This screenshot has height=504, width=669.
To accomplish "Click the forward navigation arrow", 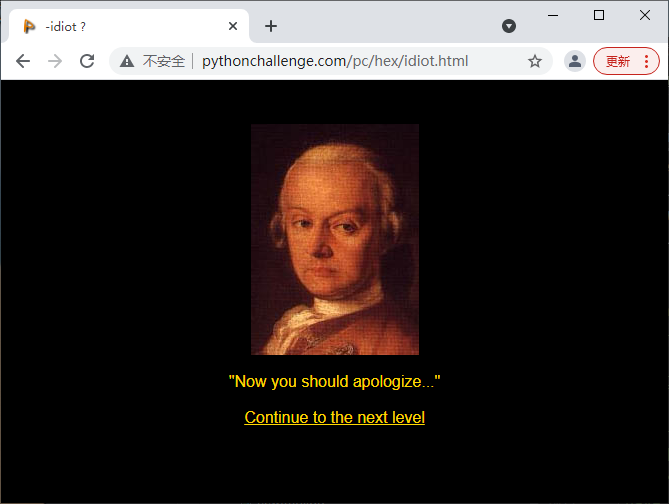I will click(x=55, y=61).
